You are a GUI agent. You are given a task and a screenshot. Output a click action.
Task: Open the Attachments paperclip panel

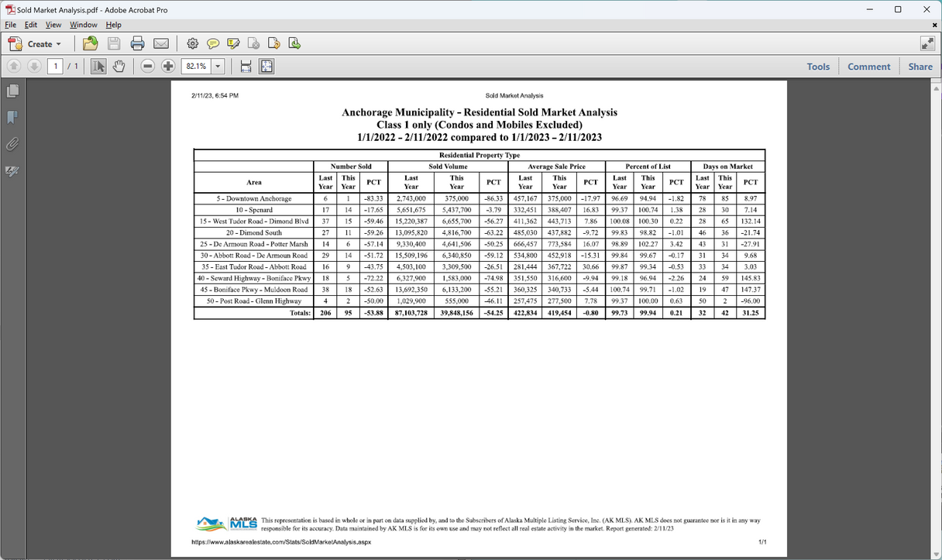[12, 144]
